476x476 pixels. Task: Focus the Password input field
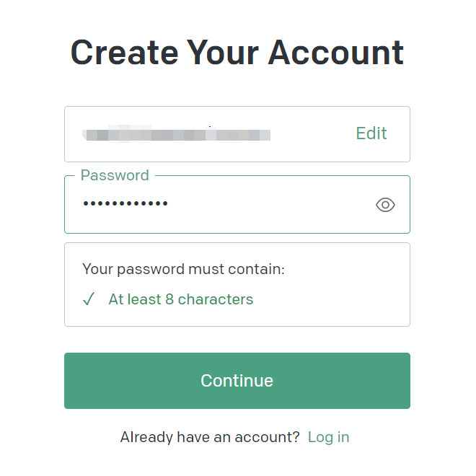click(x=237, y=204)
